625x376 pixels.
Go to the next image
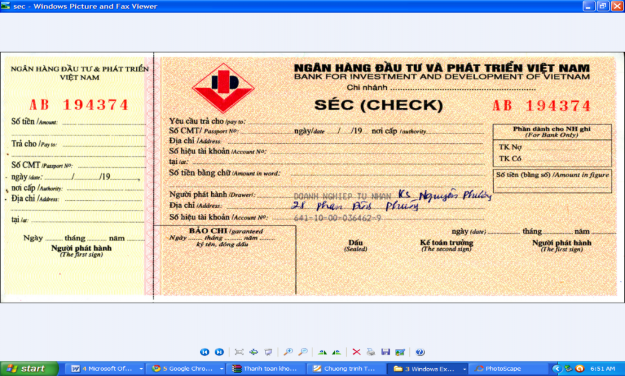[219, 352]
